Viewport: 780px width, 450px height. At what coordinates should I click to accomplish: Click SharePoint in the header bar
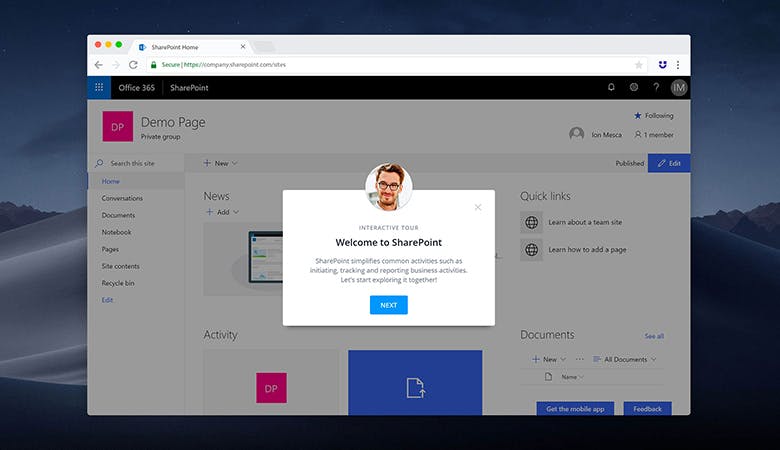[189, 88]
